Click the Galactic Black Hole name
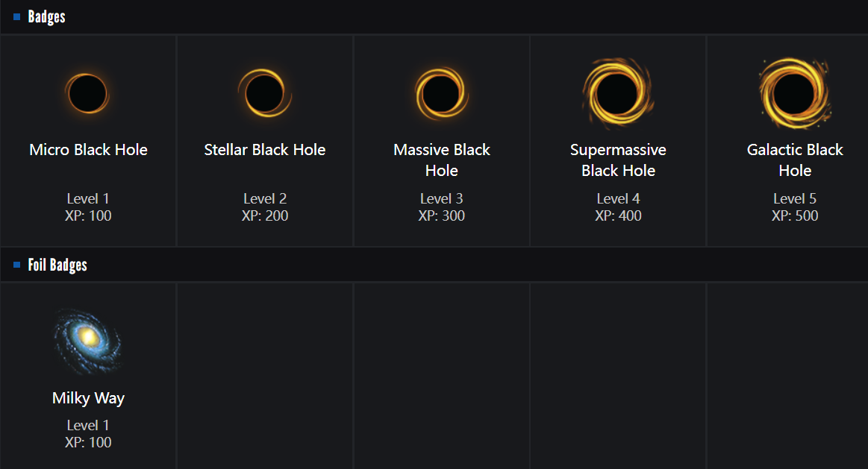 coord(795,160)
